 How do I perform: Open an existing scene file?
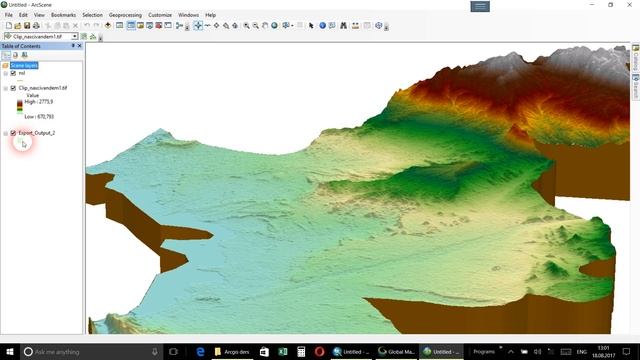coord(18,26)
